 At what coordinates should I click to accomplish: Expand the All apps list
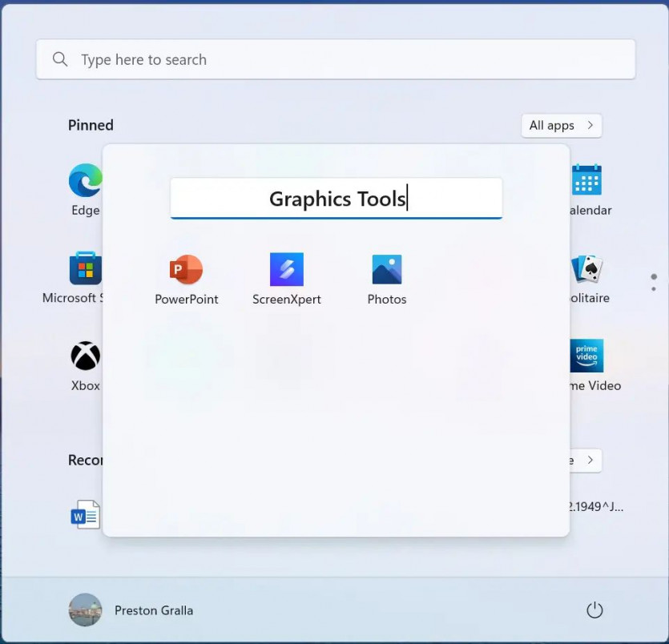point(561,126)
